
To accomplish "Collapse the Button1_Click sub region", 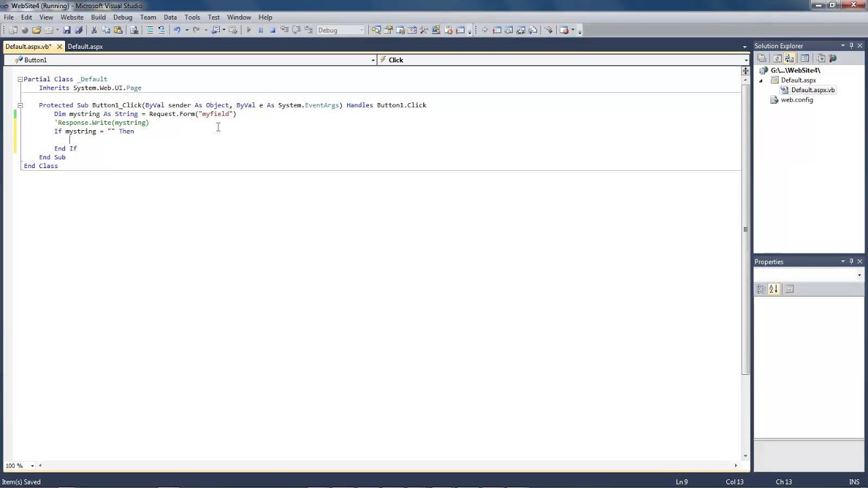I will click(x=20, y=105).
